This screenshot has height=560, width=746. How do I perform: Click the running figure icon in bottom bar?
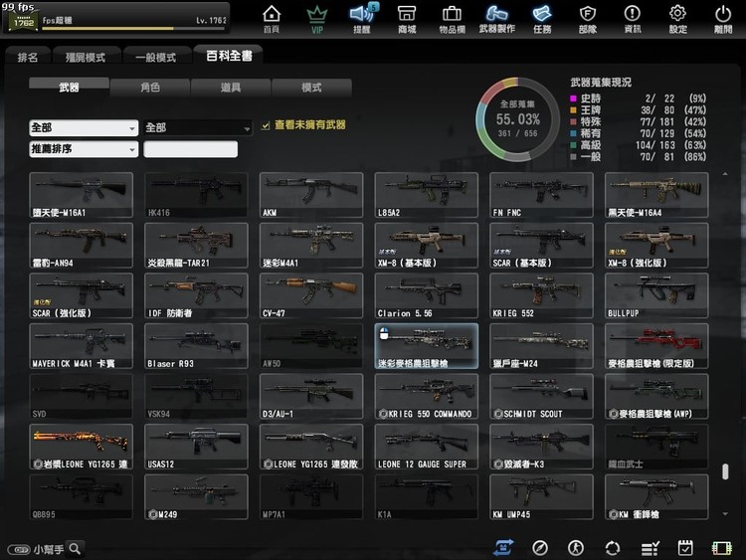point(576,548)
